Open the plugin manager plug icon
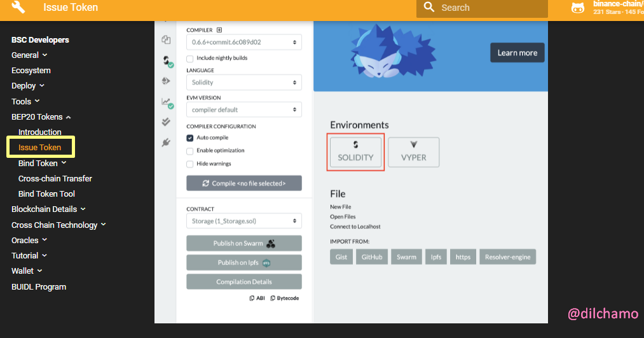 166,143
